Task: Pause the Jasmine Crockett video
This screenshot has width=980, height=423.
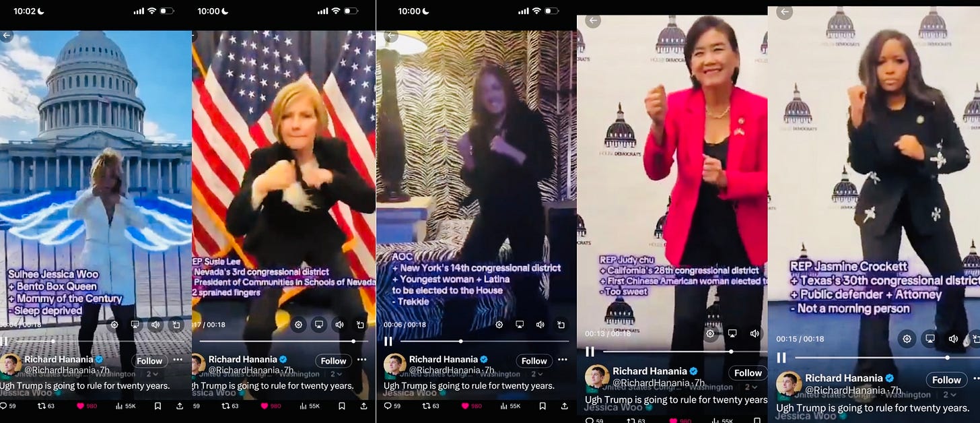Action: click(x=781, y=358)
